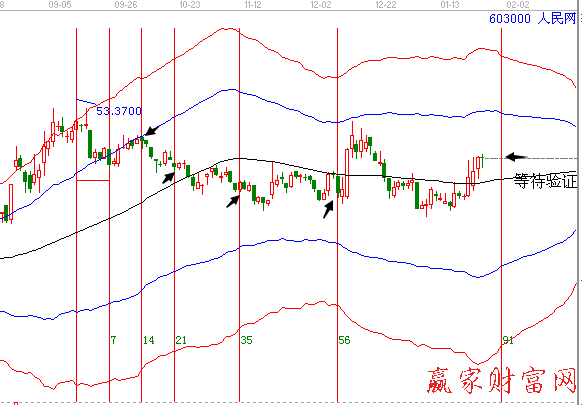Click the 01-13 date on the time axis
The image size is (582, 405).
[450, 5]
